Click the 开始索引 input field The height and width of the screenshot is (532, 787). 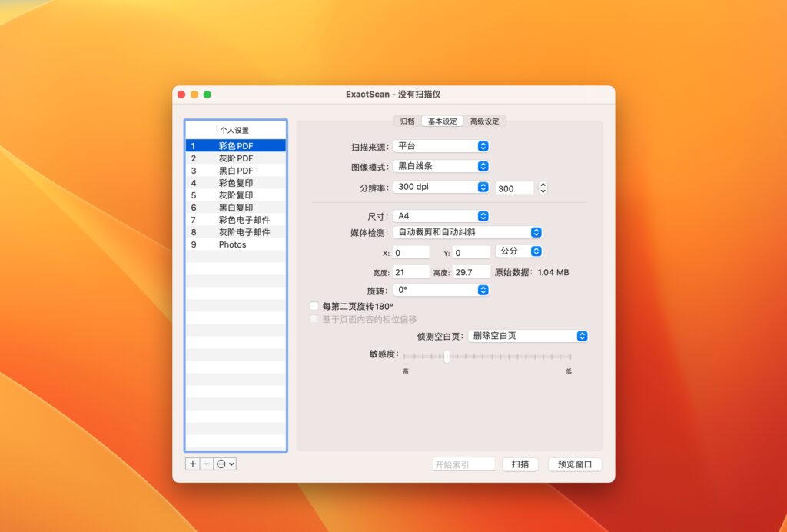click(463, 464)
